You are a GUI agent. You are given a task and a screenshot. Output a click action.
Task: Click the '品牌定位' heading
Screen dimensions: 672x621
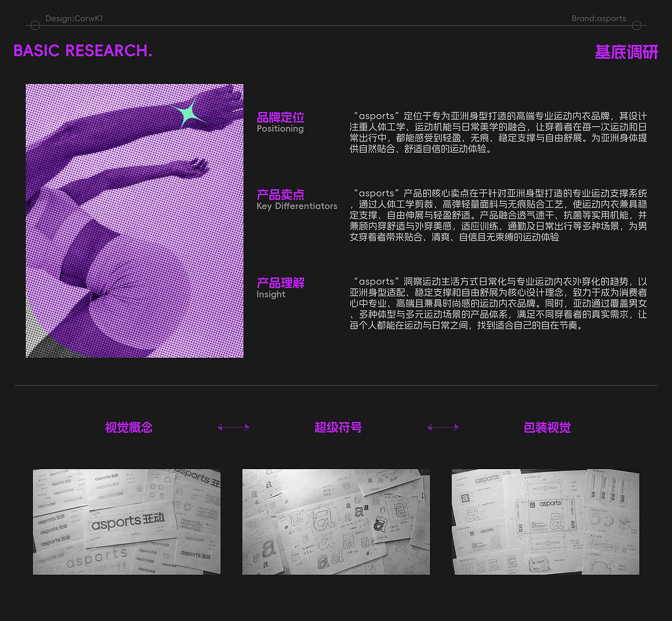tap(280, 117)
